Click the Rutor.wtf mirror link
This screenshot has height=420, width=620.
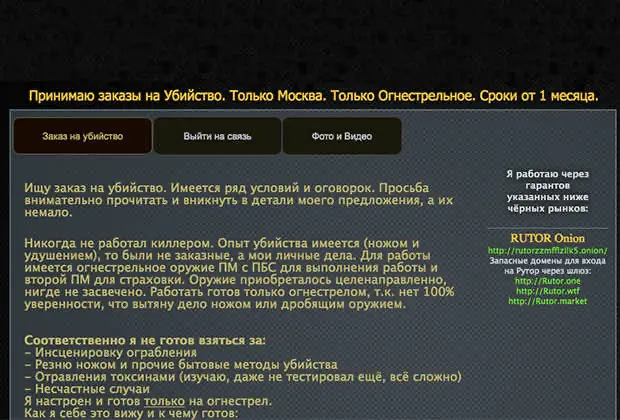point(546,291)
